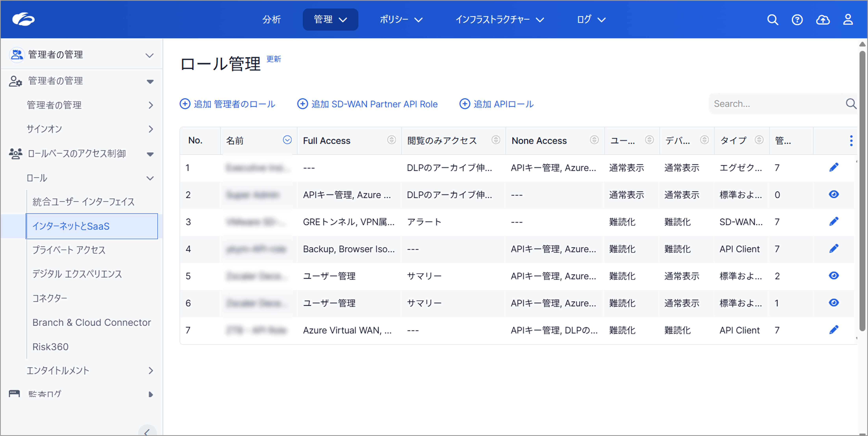The height and width of the screenshot is (436, 868).
Task: Open the user profile icon
Action: (848, 19)
